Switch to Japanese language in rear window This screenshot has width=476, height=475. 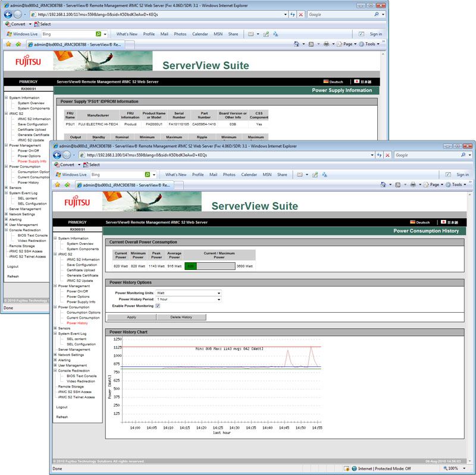(x=363, y=81)
